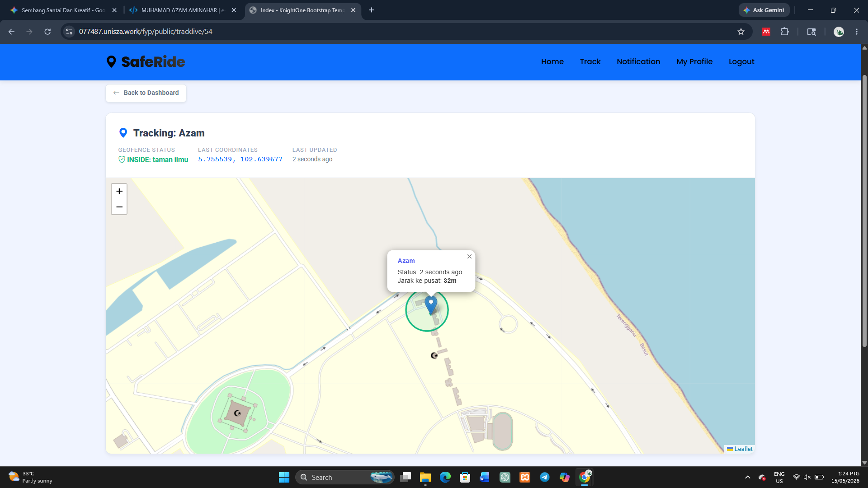
Task: Zoom out the map with minus button
Action: coord(119,207)
